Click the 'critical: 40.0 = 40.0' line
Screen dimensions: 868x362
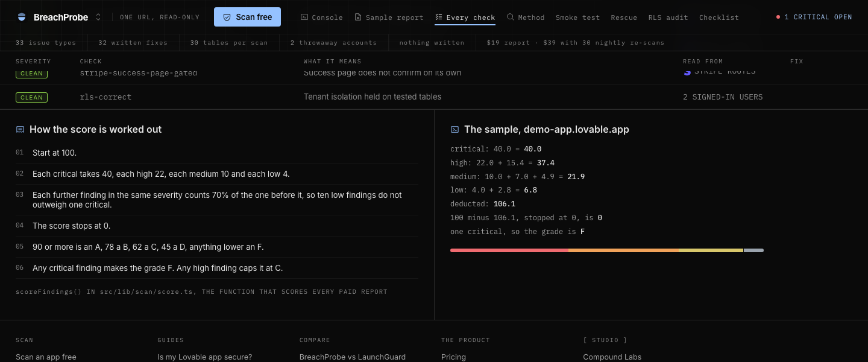coord(496,149)
